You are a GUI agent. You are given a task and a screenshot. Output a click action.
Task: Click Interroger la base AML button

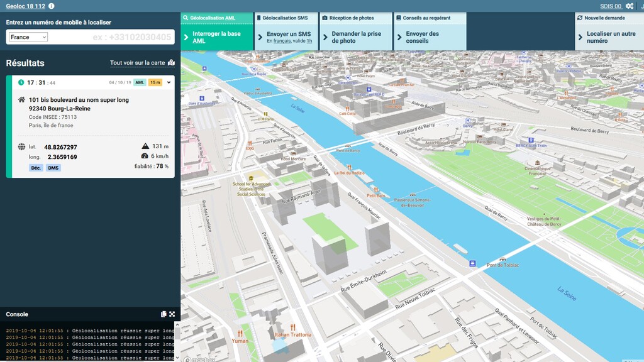(216, 37)
